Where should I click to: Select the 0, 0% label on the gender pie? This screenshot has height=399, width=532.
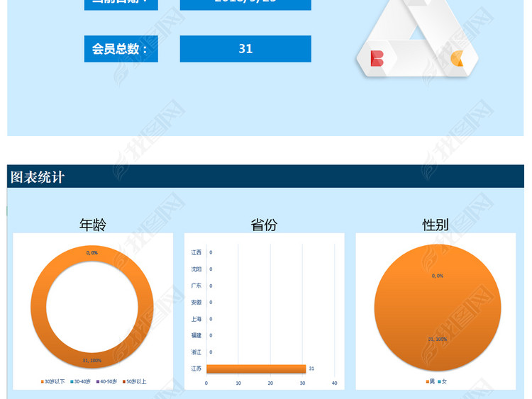[x=438, y=276]
